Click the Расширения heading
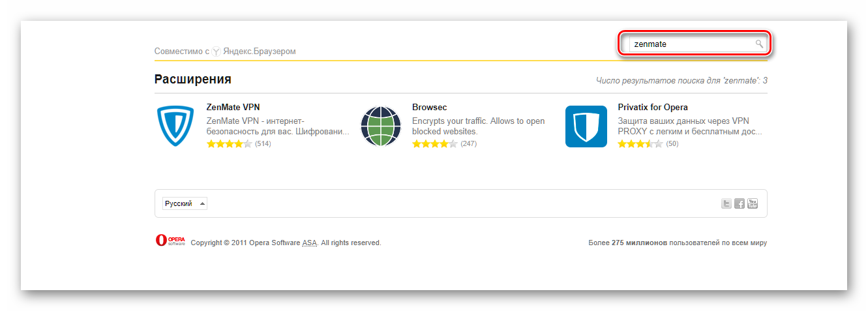 point(193,80)
